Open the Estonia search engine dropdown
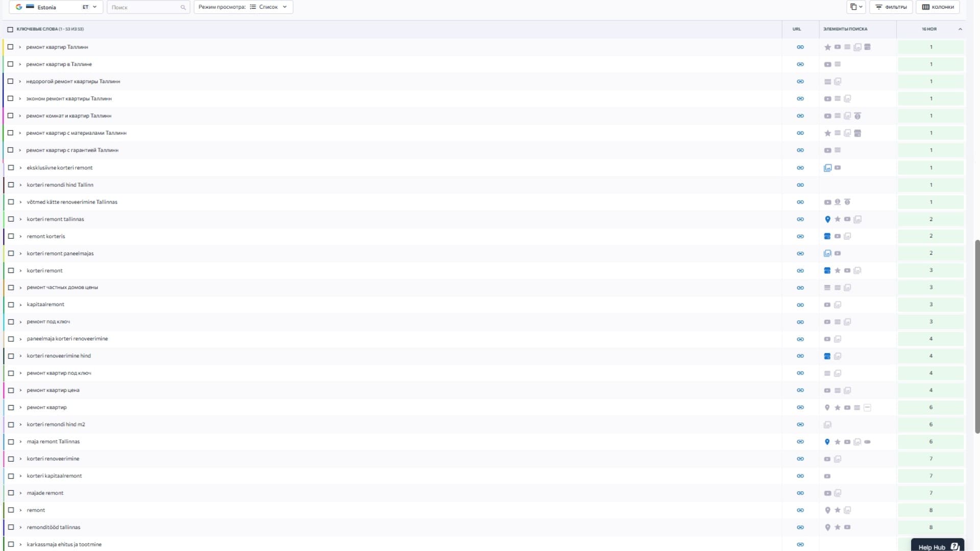The image size is (980, 551). point(56,7)
